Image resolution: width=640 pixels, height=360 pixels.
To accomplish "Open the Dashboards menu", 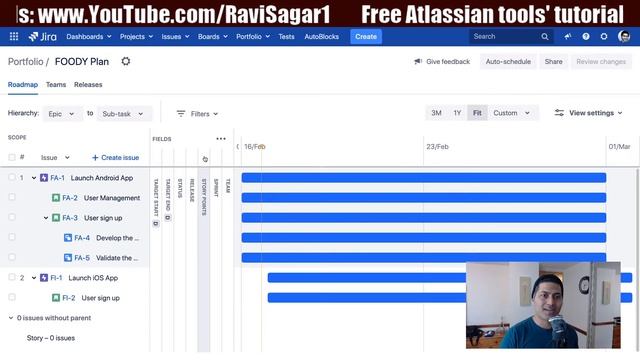I will pyautogui.click(x=89, y=37).
